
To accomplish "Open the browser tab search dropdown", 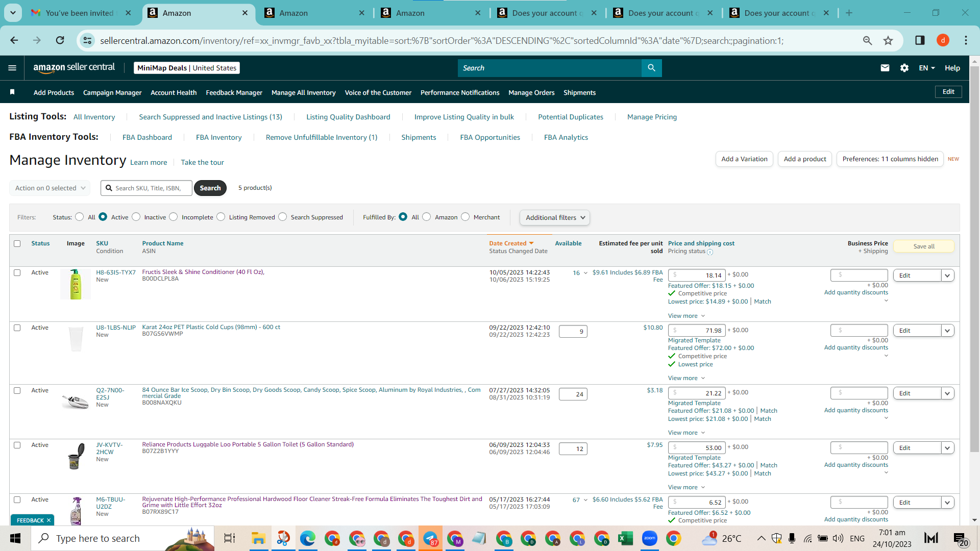I will pyautogui.click(x=13, y=13).
